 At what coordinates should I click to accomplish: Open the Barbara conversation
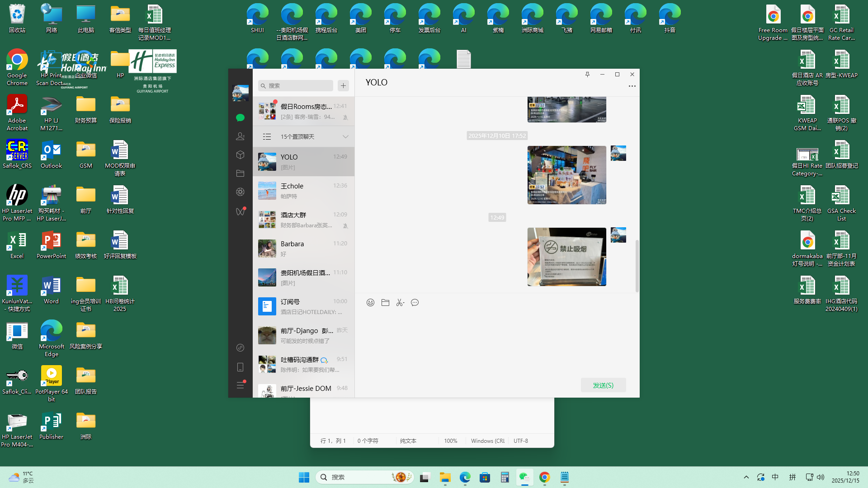click(x=303, y=249)
